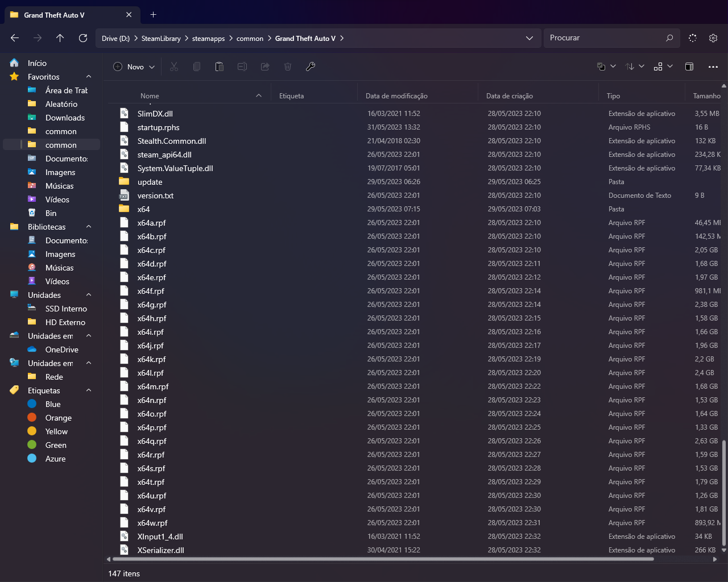The image size is (728, 582).
Task: Open HD Externo drive
Action: point(65,322)
